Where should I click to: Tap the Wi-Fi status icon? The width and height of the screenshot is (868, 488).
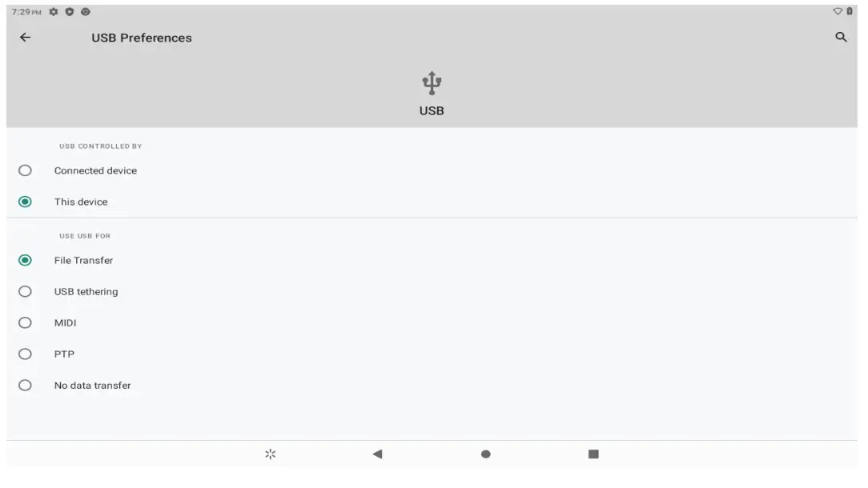(x=838, y=12)
